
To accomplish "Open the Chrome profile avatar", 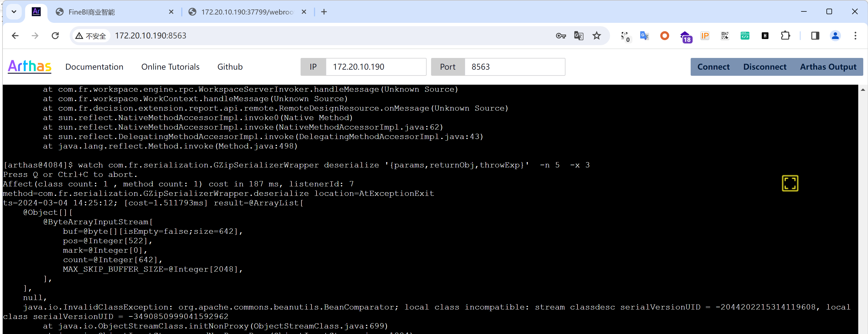I will pos(835,36).
